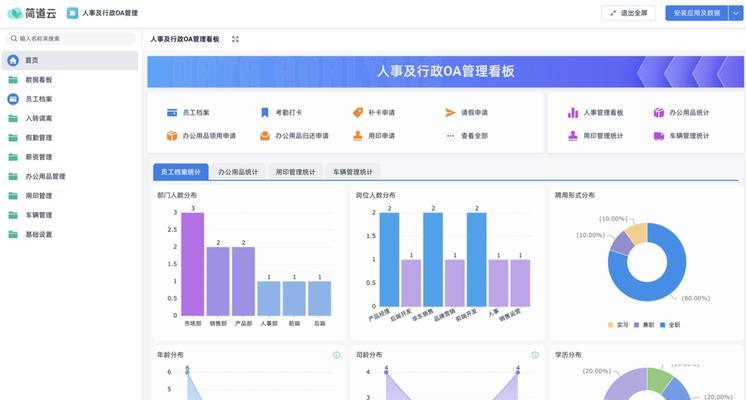Click the 人事及行政OA管理看板 page title text
Image resolution: width=746 pixels, height=400 pixels.
point(185,39)
